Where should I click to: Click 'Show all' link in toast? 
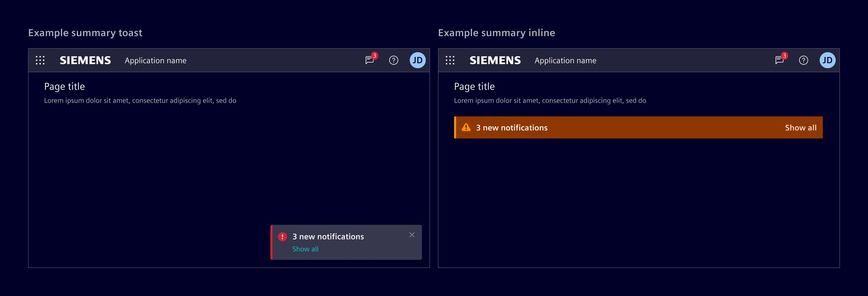pos(305,249)
